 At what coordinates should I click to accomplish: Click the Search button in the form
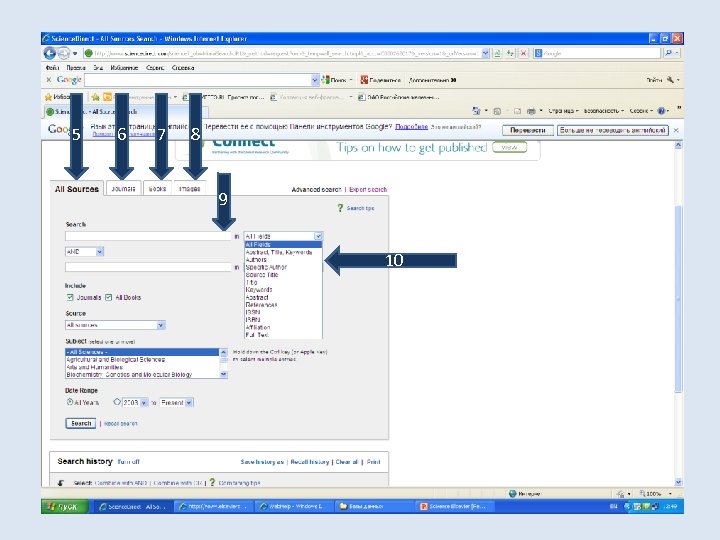81,423
